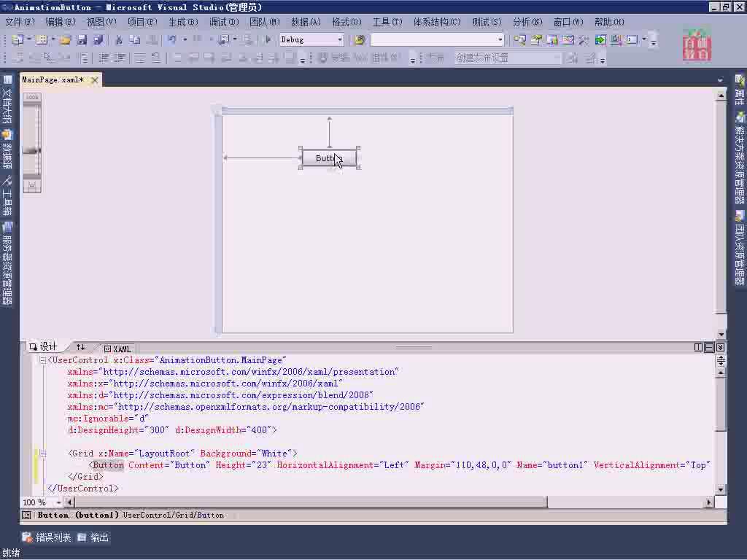The height and width of the screenshot is (560, 747).
Task: Open the 错误列表 panel
Action: tap(47, 537)
